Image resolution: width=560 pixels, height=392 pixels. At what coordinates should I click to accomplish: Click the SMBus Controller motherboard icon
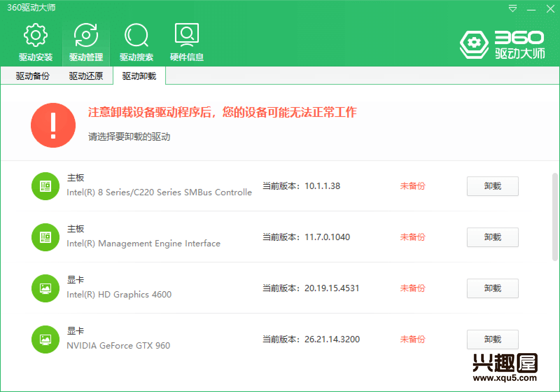click(x=45, y=186)
